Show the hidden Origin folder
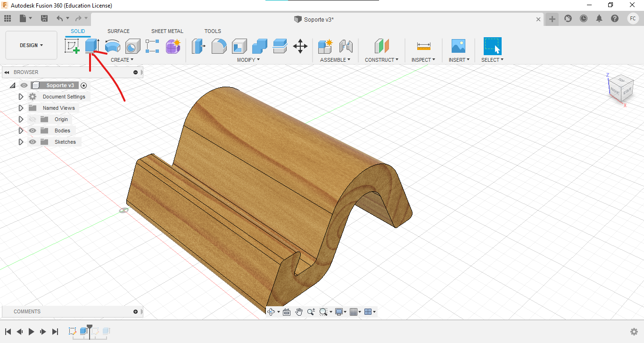Image resolution: width=644 pixels, height=343 pixels. (x=33, y=119)
